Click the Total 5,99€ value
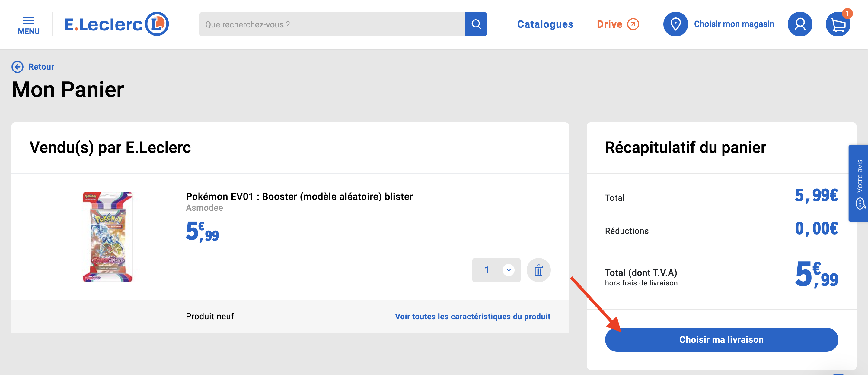This screenshot has width=868, height=375. click(816, 196)
